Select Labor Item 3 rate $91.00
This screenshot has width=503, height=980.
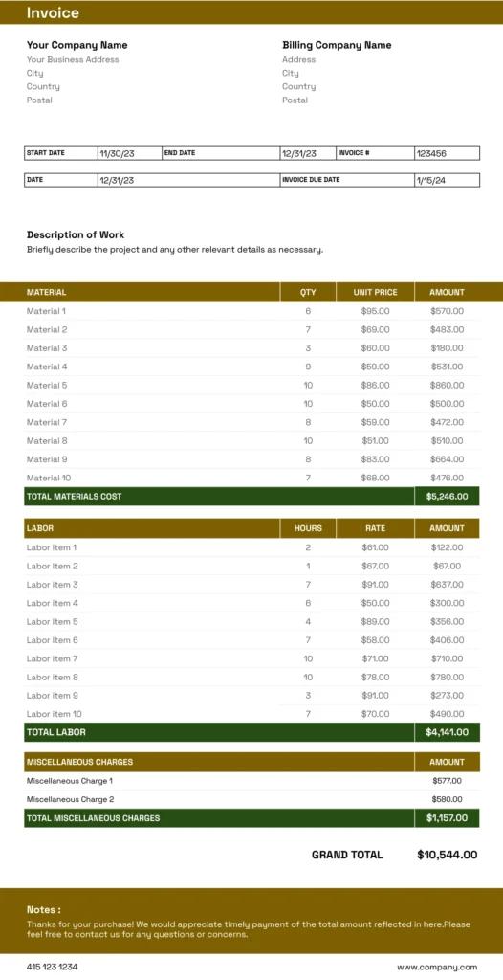pos(375,585)
